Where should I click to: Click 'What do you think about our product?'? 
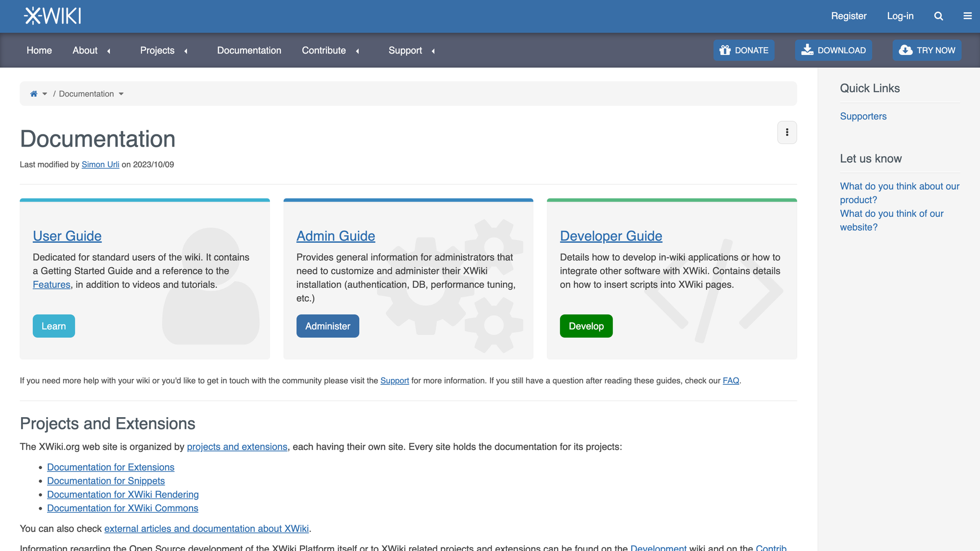pyautogui.click(x=900, y=193)
